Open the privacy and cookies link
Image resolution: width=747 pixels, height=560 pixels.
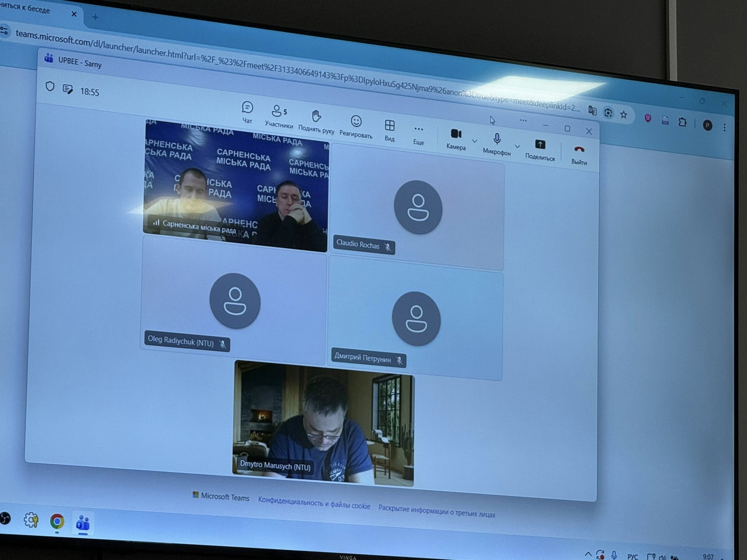coord(314,503)
